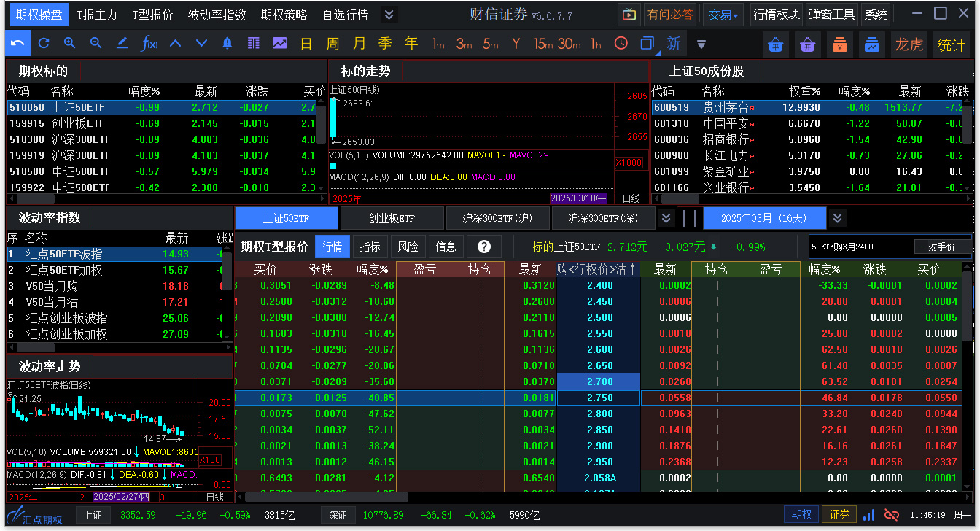Screen dimensions: 980x531
Task: Enable the 新 toggle on the toolbar
Action: click(x=672, y=44)
